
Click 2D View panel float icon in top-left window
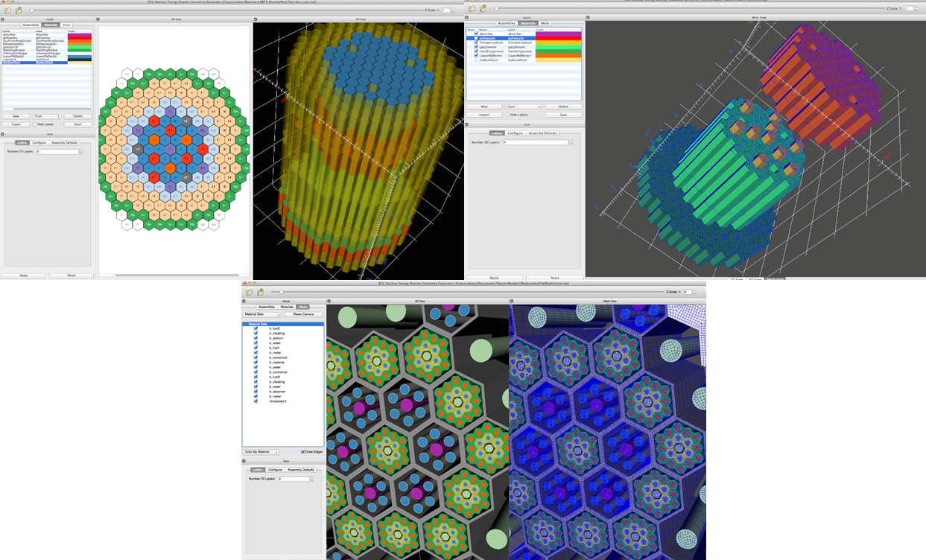click(x=98, y=19)
